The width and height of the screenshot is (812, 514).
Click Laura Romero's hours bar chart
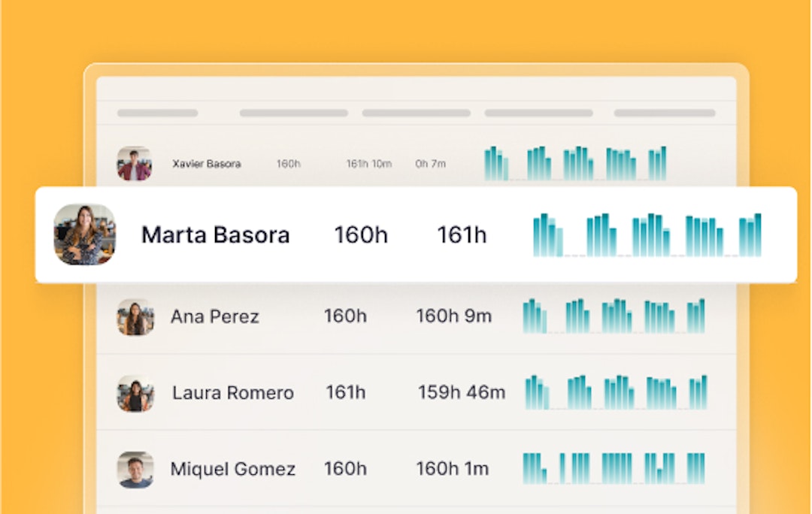[x=615, y=392]
